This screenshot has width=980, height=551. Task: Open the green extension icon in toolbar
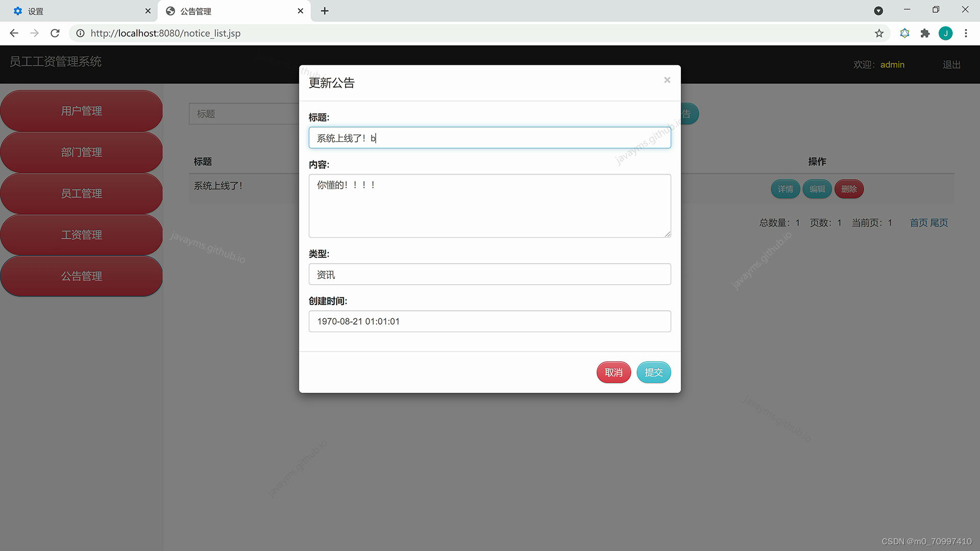tap(904, 33)
